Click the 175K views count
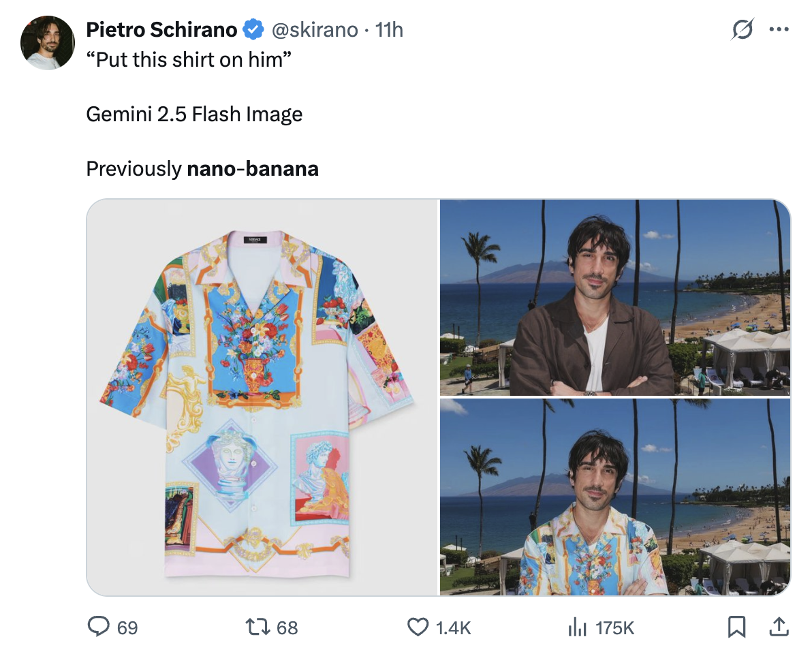This screenshot has height=654, width=812. [614, 627]
